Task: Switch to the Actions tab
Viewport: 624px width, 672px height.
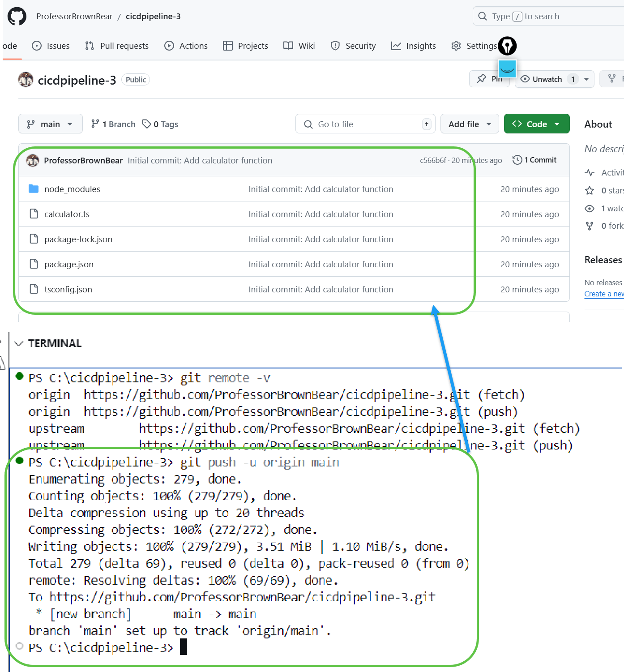Action: [186, 46]
